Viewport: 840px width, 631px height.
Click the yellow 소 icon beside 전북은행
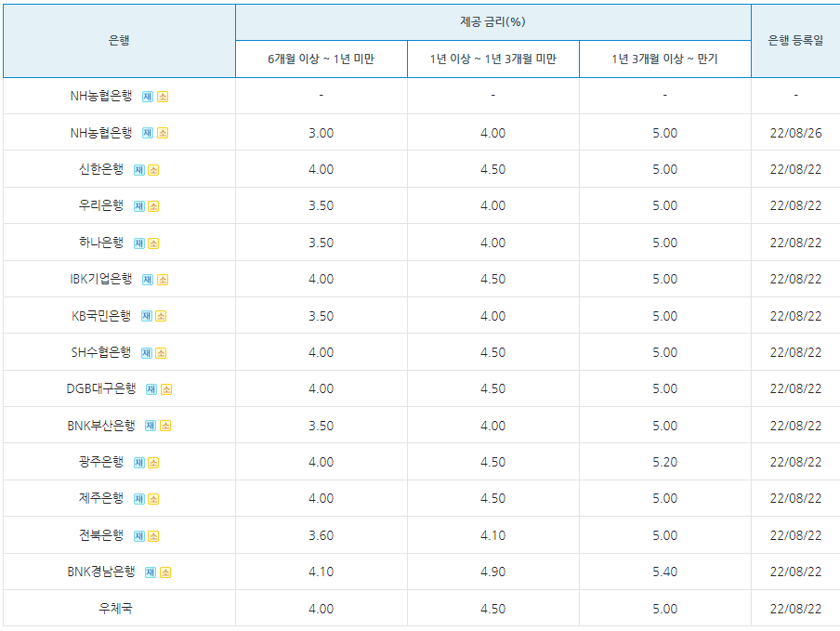click(x=153, y=537)
